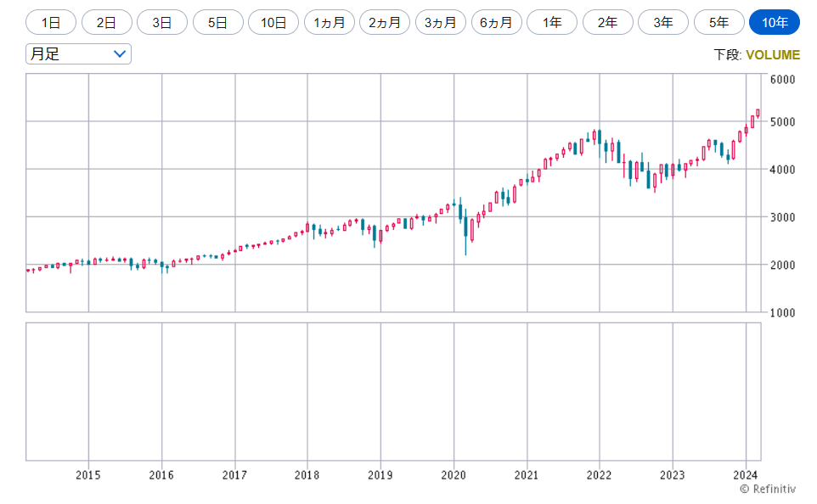The height and width of the screenshot is (504, 817).
Task: Select the 1日 time range button
Action: pyautogui.click(x=51, y=22)
